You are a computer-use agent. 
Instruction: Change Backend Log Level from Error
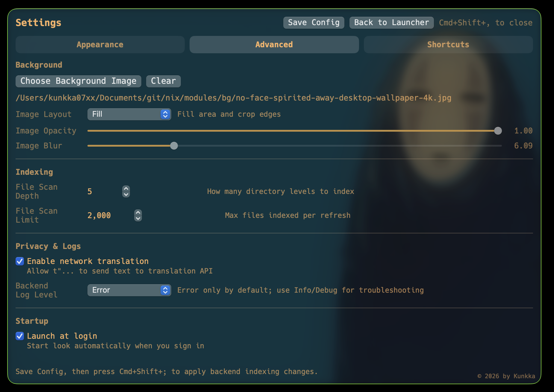129,290
